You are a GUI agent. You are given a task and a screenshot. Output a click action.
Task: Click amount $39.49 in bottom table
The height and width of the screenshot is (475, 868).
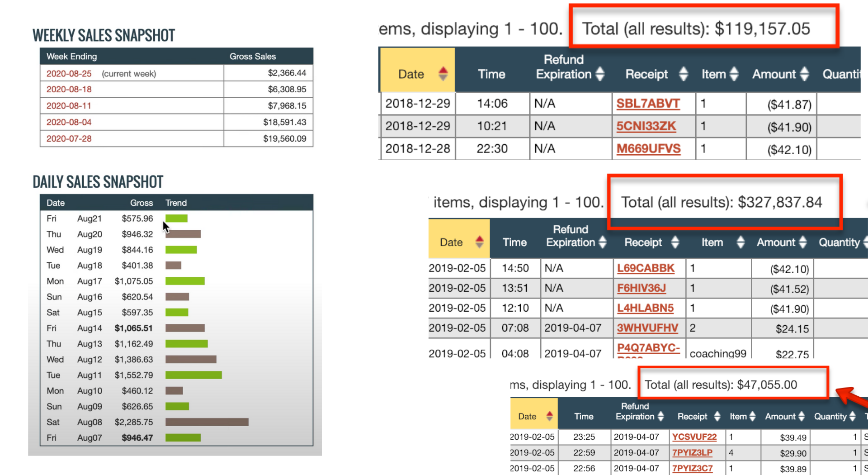(x=793, y=437)
